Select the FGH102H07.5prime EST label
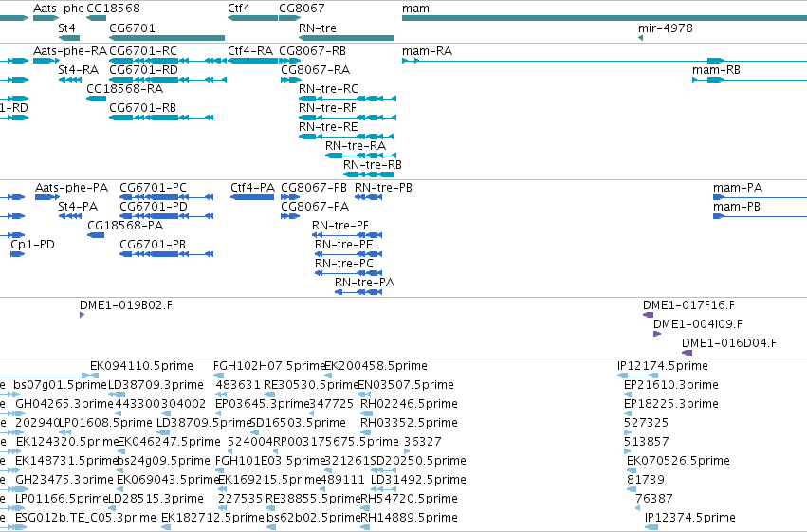Viewport: 807px width, 532px height. [x=269, y=366]
